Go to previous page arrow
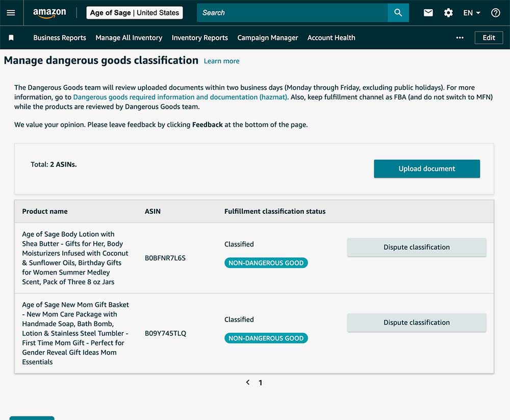 point(248,382)
